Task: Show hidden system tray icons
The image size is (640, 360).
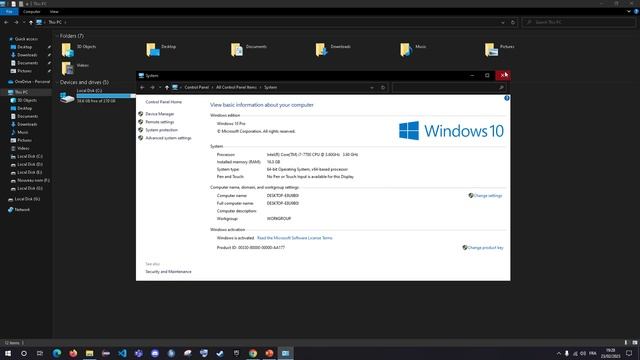Action: [559, 353]
